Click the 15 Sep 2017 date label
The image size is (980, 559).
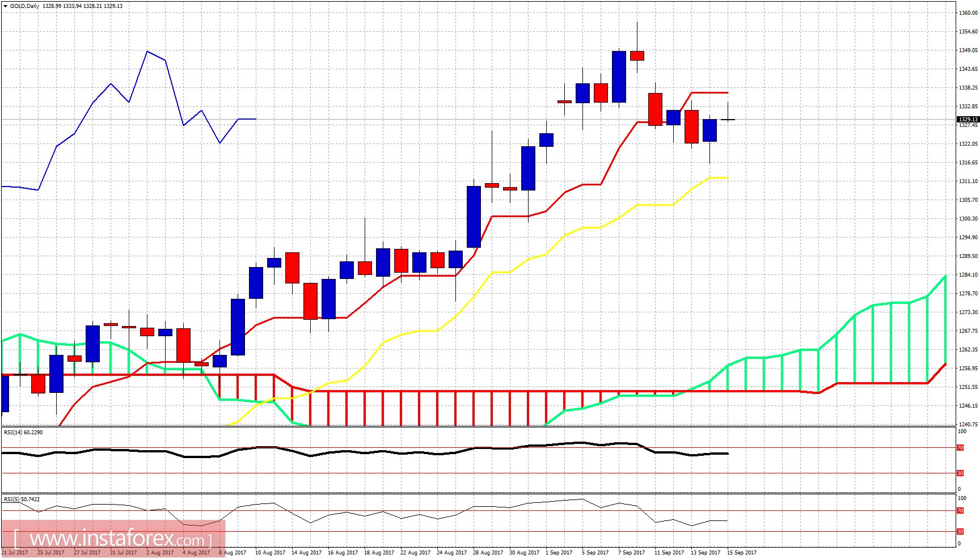pyautogui.click(x=741, y=552)
